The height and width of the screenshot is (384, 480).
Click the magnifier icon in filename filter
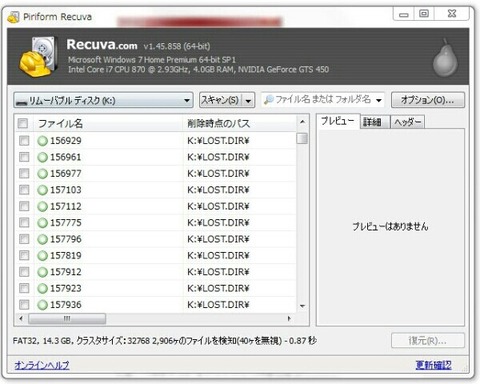point(269,99)
